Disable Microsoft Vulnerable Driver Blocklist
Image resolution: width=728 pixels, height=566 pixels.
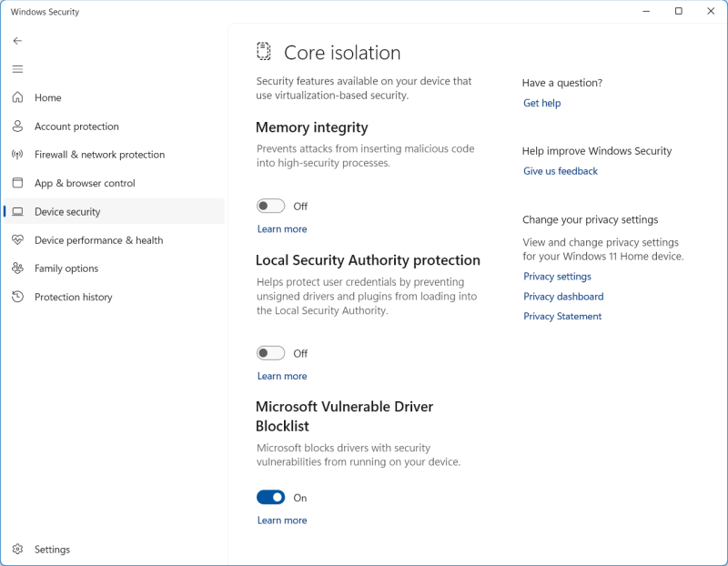click(x=272, y=498)
